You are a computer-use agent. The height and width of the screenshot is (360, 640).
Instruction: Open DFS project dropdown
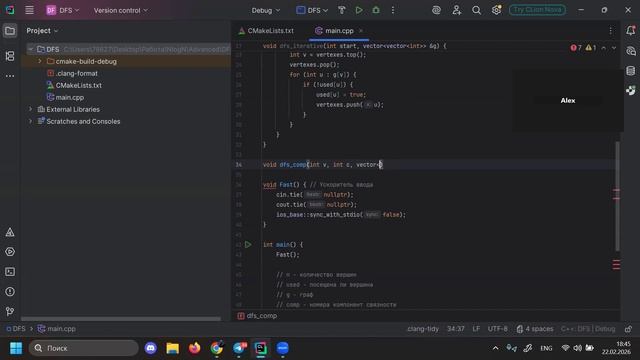(x=63, y=10)
